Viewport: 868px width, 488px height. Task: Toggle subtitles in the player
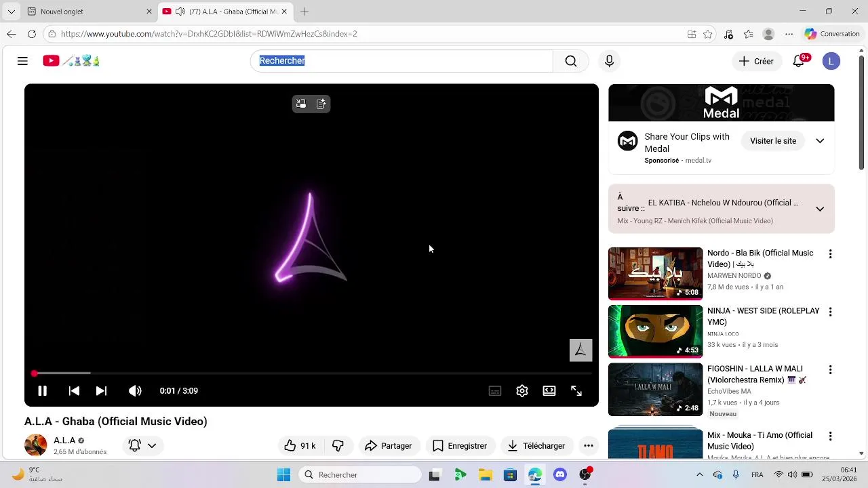click(x=495, y=391)
